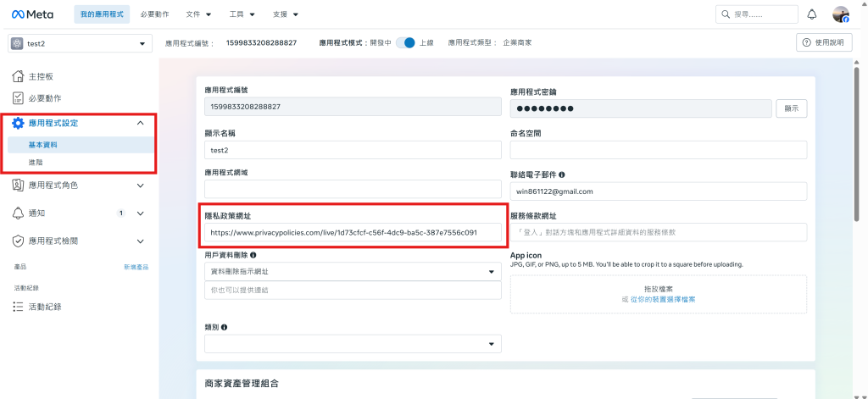Screen dimensions: 868x399
Task: Open 活動紀錄 in the sidebar
Action: [45, 307]
